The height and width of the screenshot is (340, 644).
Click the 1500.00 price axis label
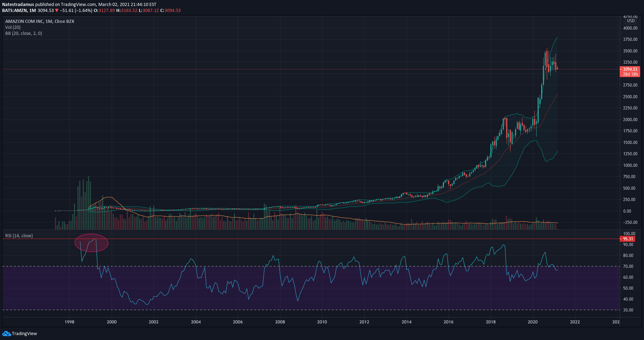(630, 143)
